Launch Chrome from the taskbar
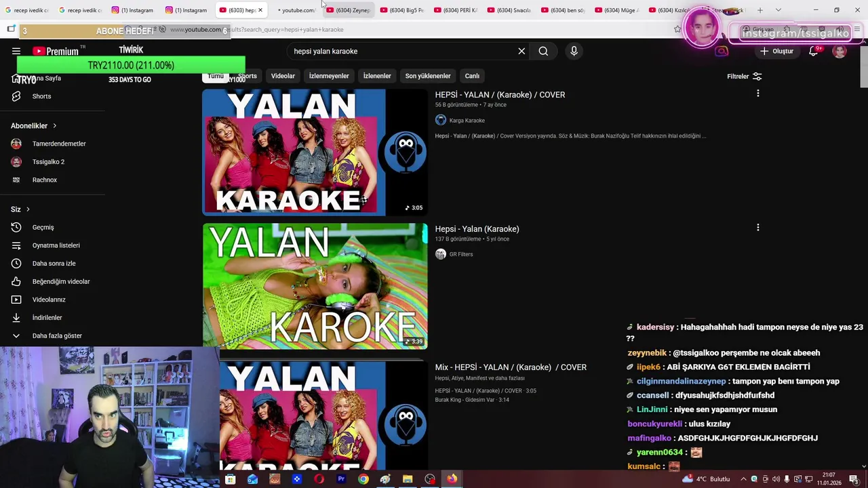The image size is (868, 488). coord(363,479)
